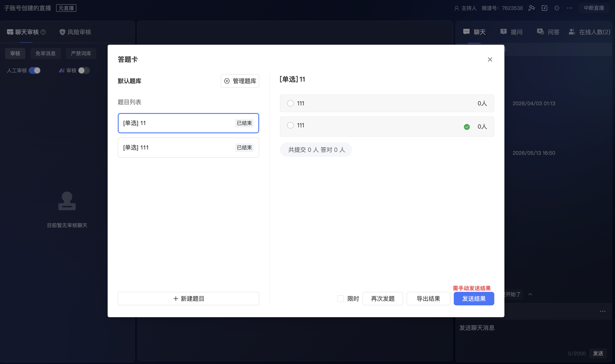Click the 答题卡 dialog title
Image resolution: width=615 pixels, height=364 pixels.
click(x=128, y=59)
